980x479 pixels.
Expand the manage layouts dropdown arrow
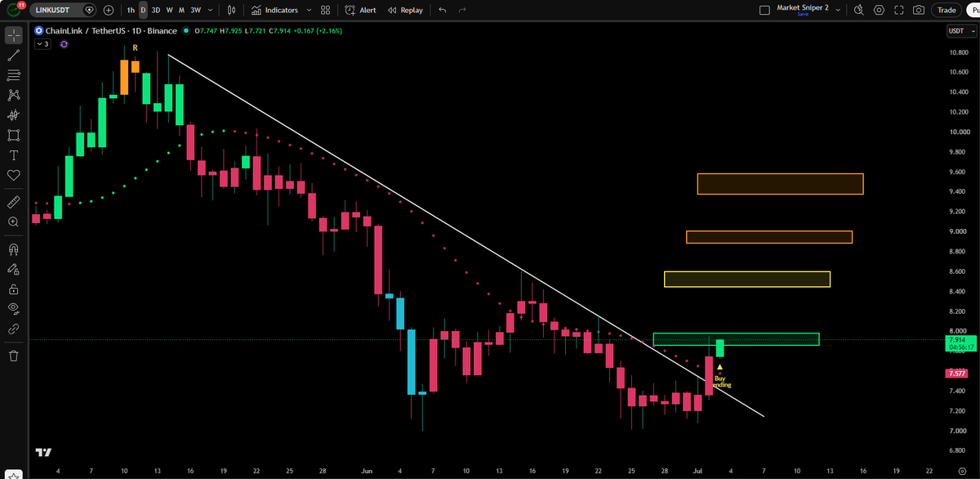pyautogui.click(x=839, y=10)
